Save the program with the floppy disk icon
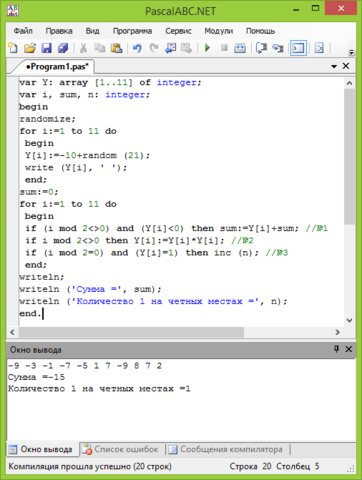This screenshot has height=480, width=362. click(46, 48)
